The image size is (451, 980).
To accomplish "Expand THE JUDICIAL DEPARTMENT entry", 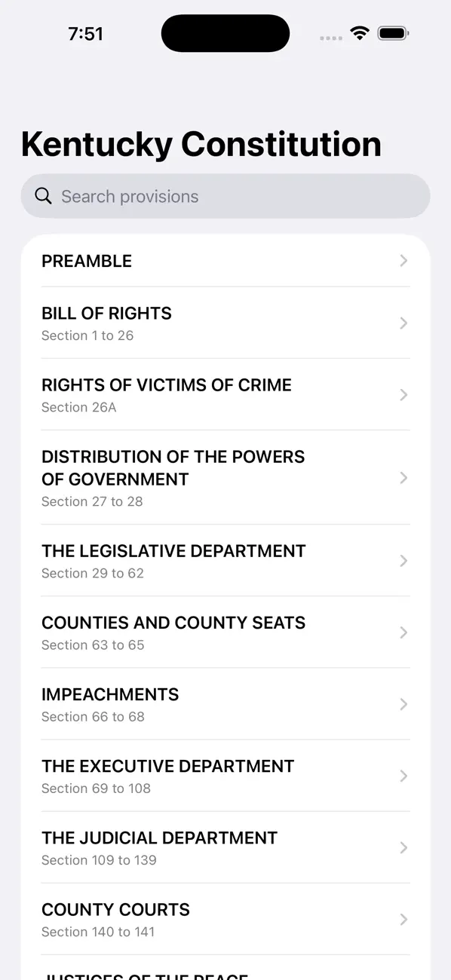I will point(226,847).
